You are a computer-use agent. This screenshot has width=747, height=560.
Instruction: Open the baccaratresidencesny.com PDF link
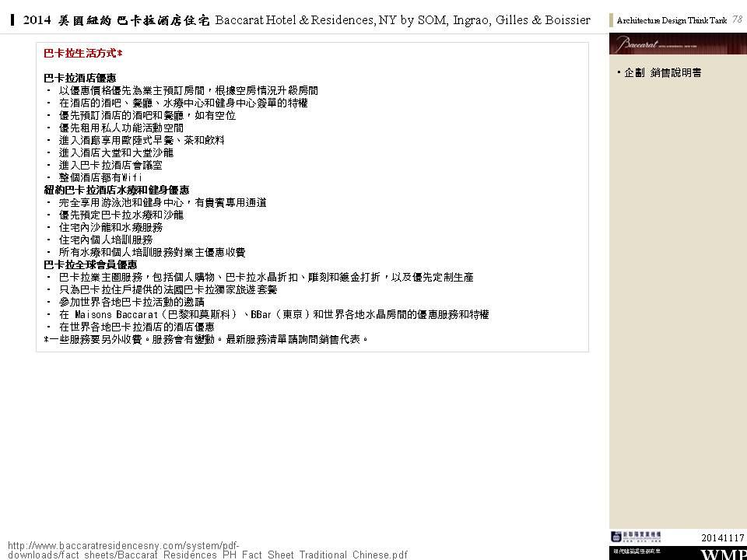(x=207, y=550)
